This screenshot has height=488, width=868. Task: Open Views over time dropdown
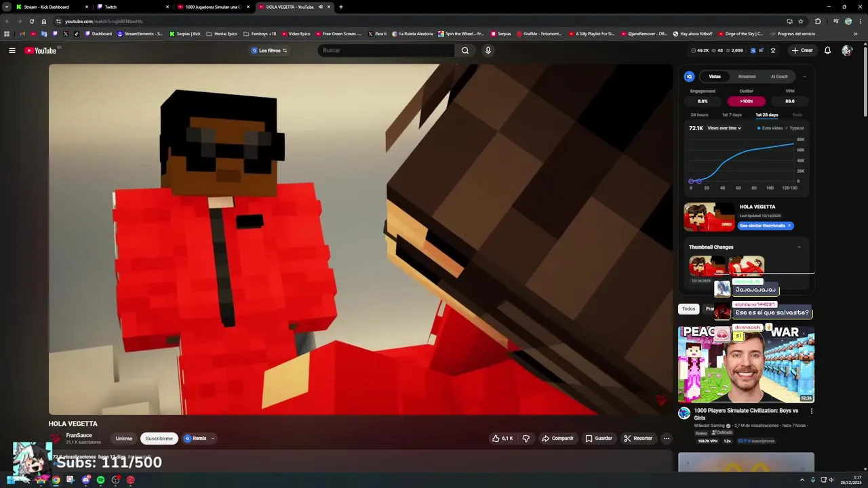point(724,128)
